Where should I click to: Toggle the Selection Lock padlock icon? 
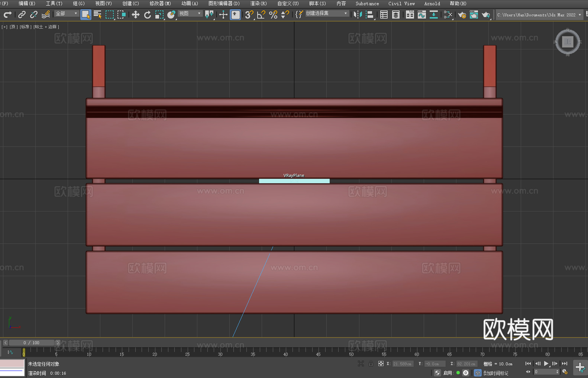point(371,364)
